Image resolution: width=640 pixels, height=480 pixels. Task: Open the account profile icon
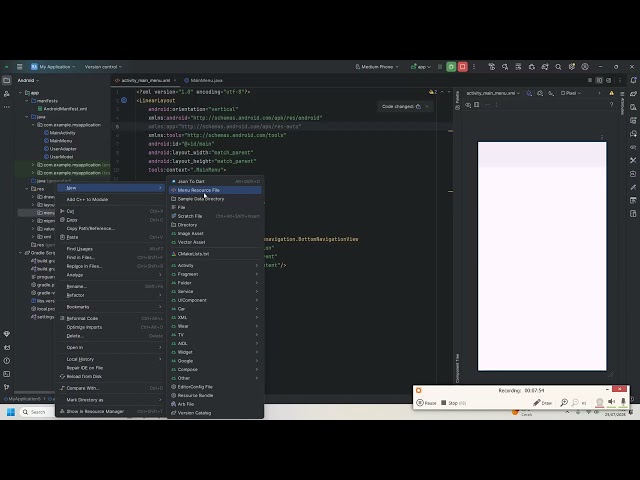[585, 67]
